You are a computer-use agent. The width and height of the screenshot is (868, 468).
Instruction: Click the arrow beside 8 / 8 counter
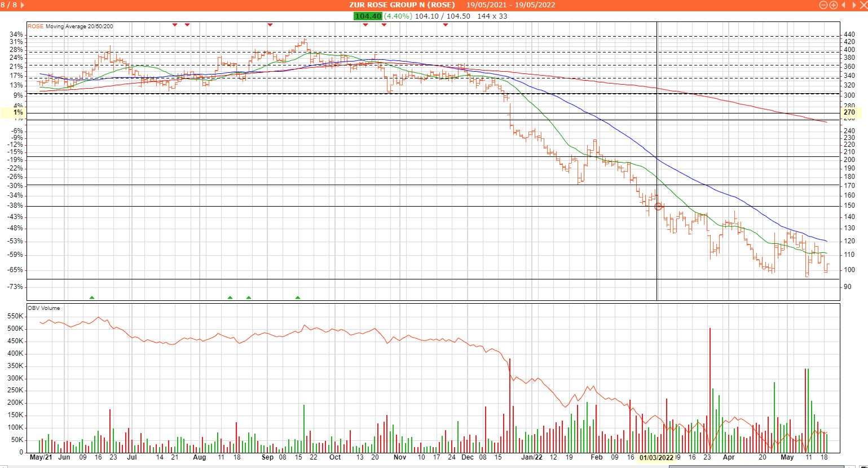pos(21,5)
